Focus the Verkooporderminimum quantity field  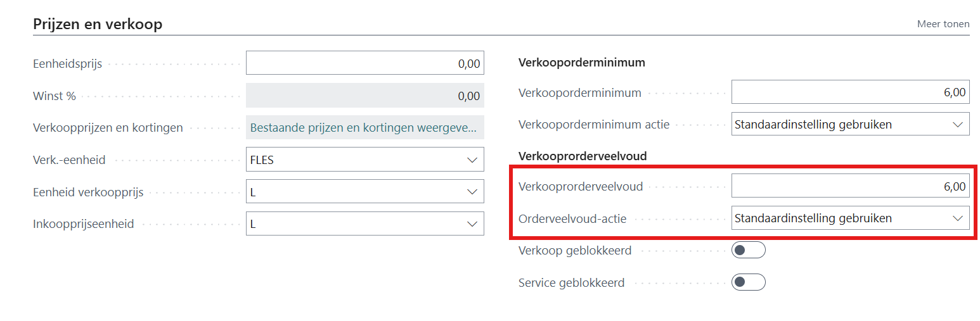pos(849,92)
